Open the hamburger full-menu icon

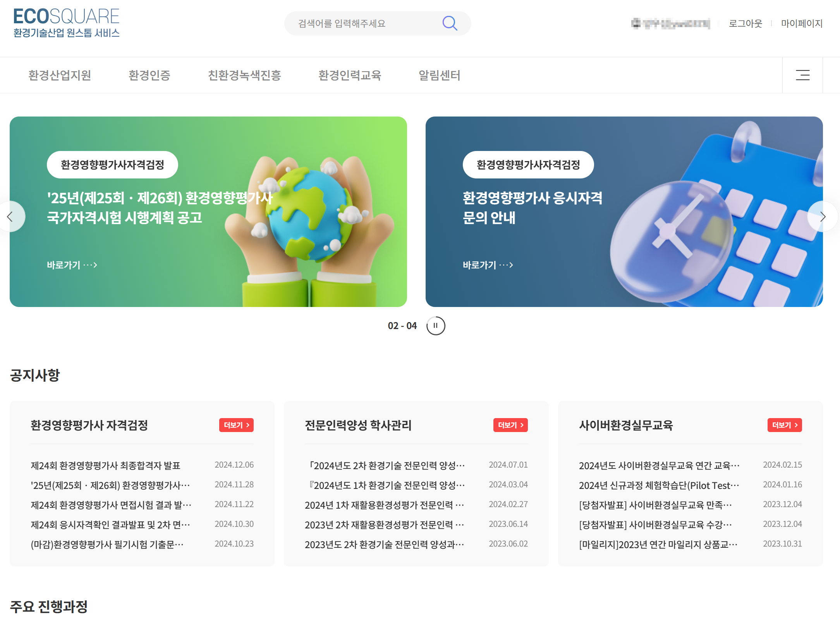coord(802,75)
